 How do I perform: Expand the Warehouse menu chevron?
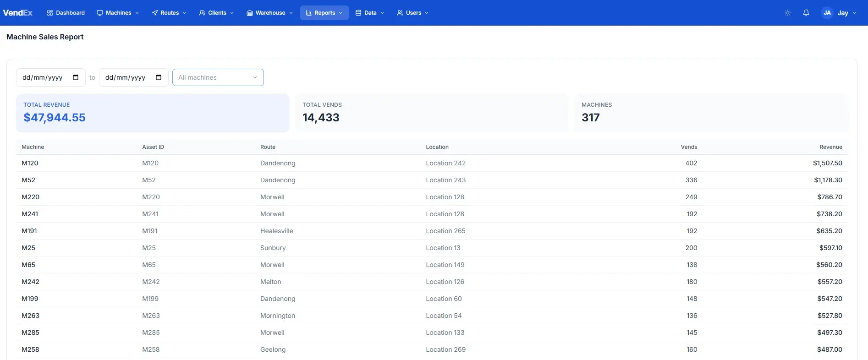[291, 13]
